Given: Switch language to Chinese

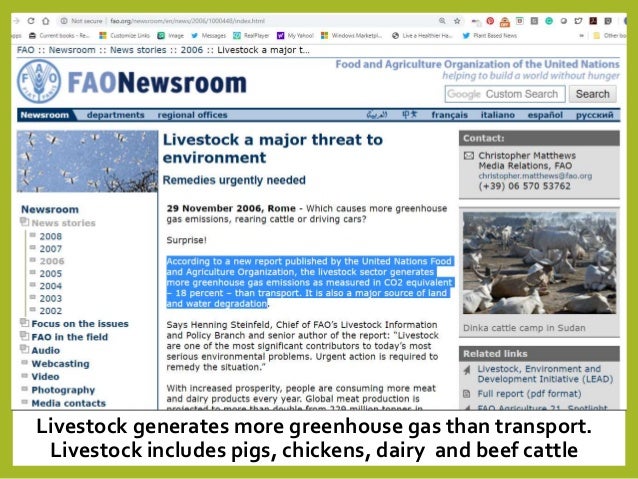Looking at the screenshot, I should [409, 115].
